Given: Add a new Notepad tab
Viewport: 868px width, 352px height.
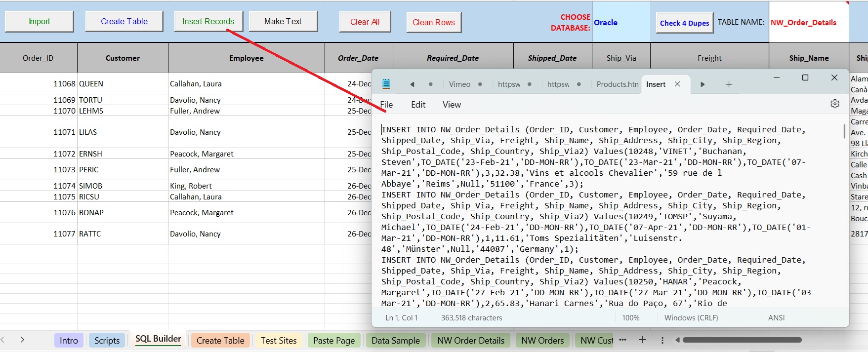Looking at the screenshot, I should (x=729, y=84).
